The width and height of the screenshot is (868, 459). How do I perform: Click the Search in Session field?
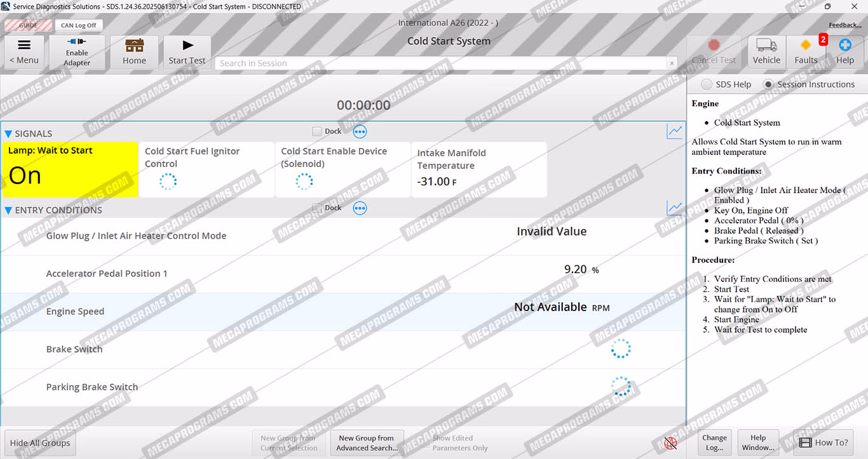pos(441,63)
